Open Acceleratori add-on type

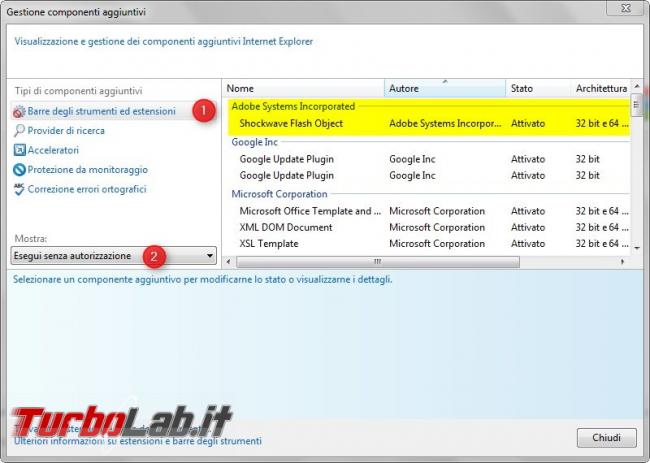point(53,150)
